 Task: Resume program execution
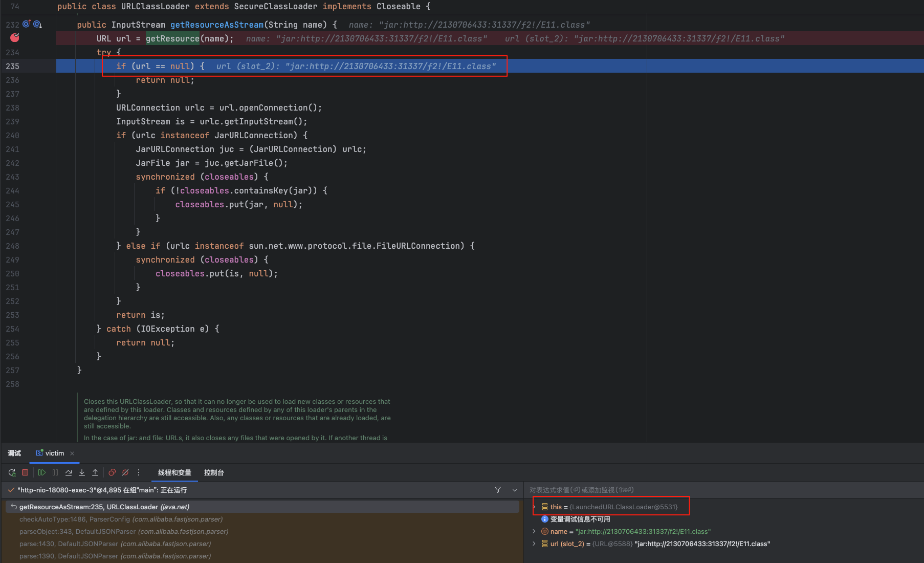42,472
